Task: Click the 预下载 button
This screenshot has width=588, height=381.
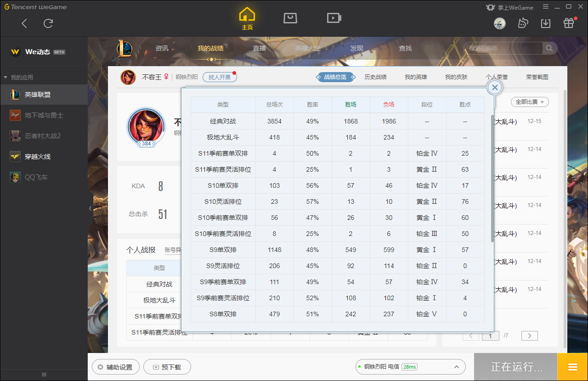Action: coord(167,367)
